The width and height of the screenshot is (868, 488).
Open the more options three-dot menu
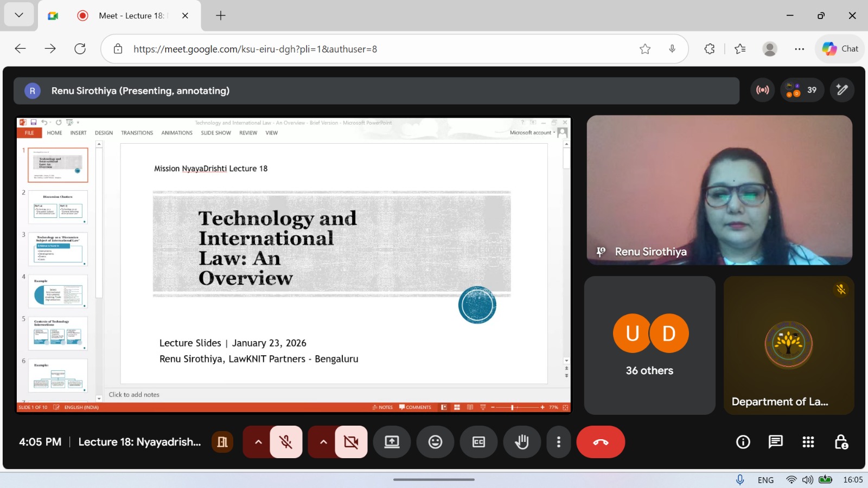[x=558, y=442]
